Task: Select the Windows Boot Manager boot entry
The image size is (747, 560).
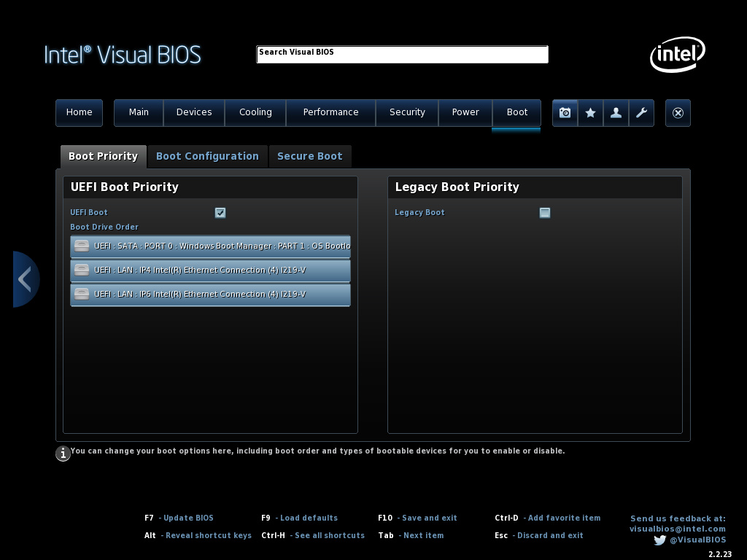Action: (210, 246)
